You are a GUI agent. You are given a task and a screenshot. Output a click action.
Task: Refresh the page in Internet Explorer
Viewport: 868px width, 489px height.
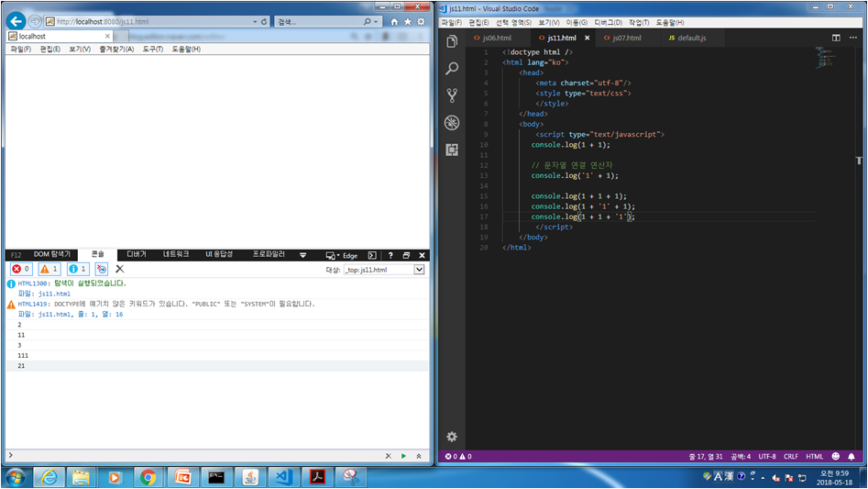(x=264, y=22)
